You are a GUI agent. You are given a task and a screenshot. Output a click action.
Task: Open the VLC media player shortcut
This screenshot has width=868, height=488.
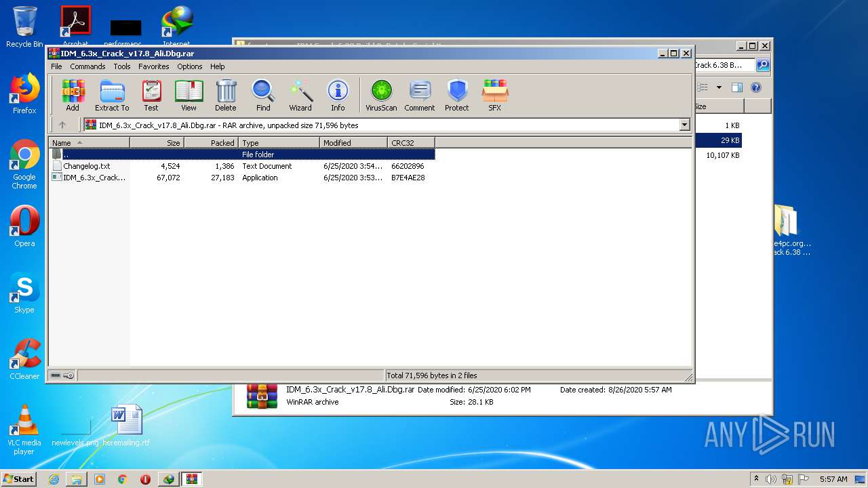[24, 430]
